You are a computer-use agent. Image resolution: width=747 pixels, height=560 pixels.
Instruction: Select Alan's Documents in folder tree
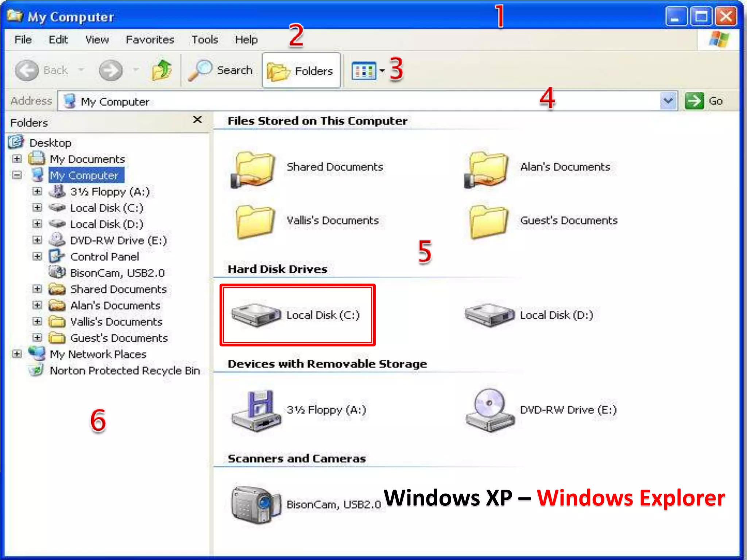[x=115, y=306]
